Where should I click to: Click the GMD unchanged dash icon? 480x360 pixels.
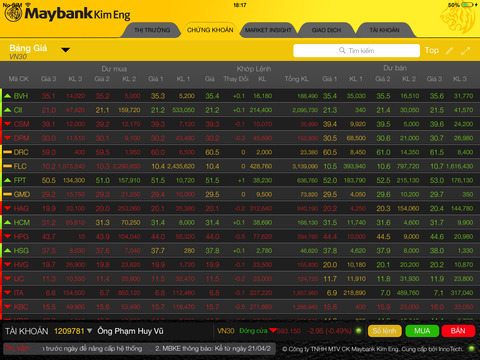7,194
